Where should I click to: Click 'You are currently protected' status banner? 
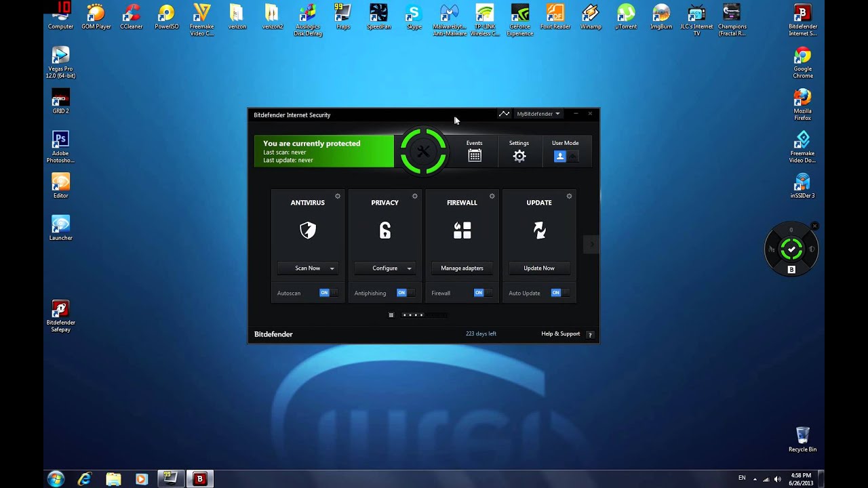pyautogui.click(x=324, y=151)
